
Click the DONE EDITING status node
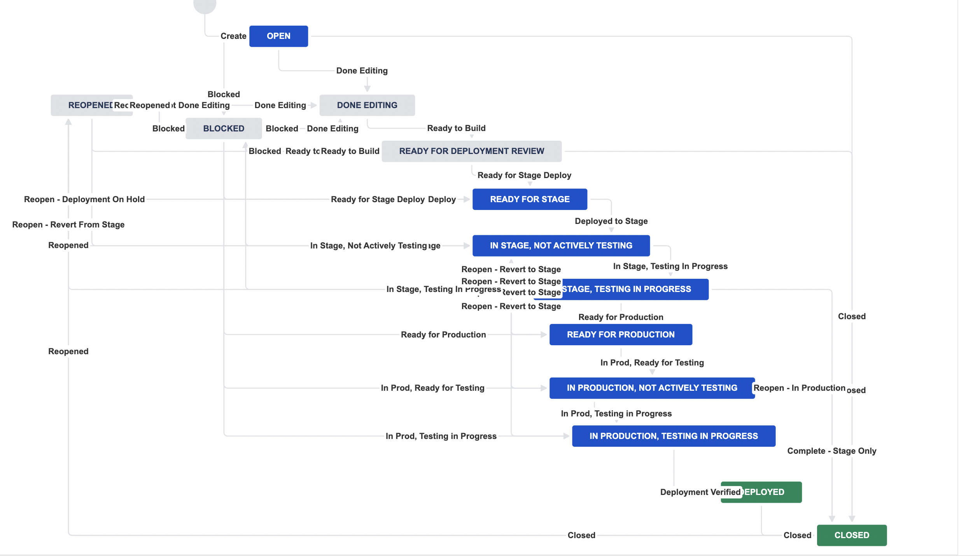(x=367, y=105)
